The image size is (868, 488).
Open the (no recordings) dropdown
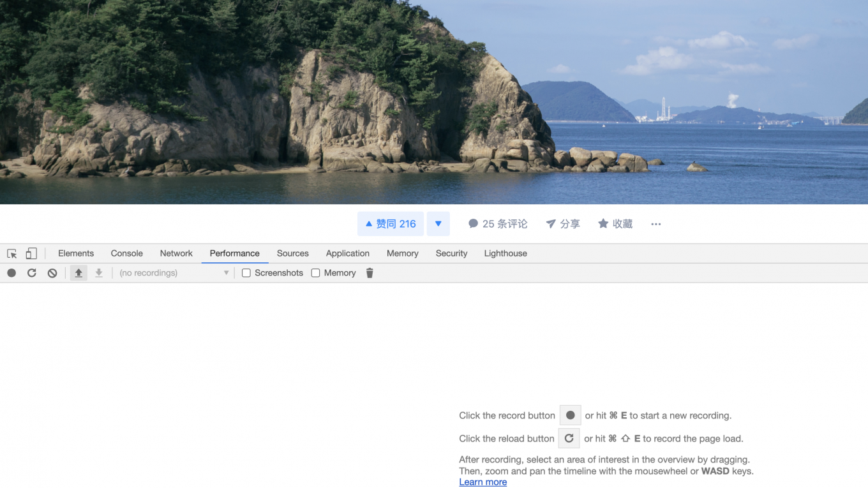coord(174,273)
